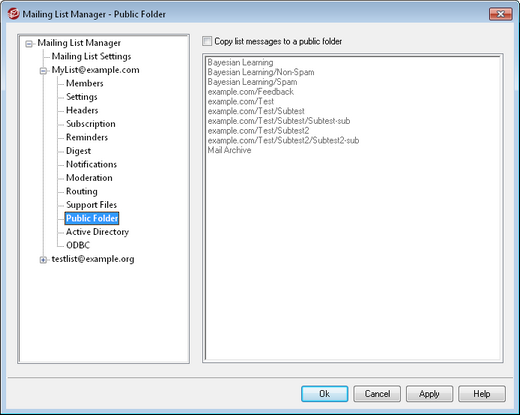Collapse the Mailing List Manager root node

tap(29, 44)
